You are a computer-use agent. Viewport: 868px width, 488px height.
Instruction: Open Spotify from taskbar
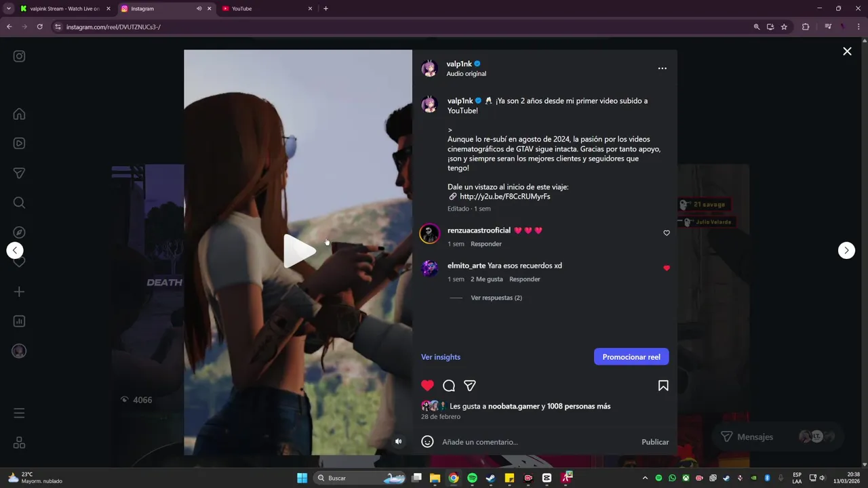(472, 478)
